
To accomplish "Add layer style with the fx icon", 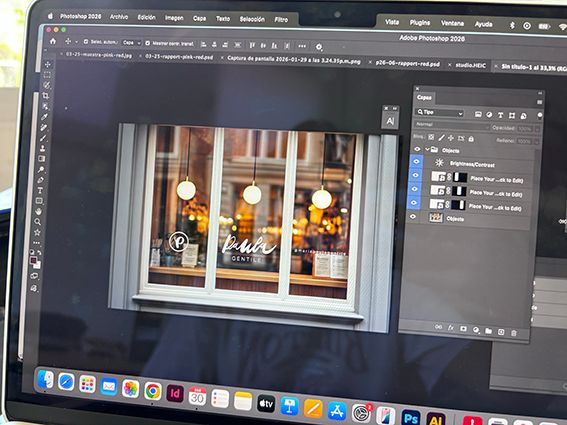I will pyautogui.click(x=451, y=328).
